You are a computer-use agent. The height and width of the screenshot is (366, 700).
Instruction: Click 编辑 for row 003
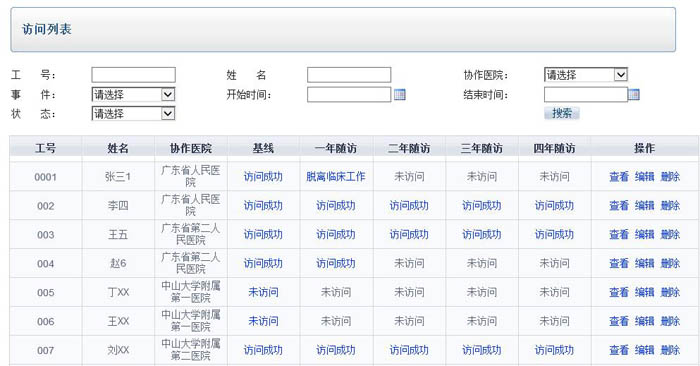pos(644,235)
